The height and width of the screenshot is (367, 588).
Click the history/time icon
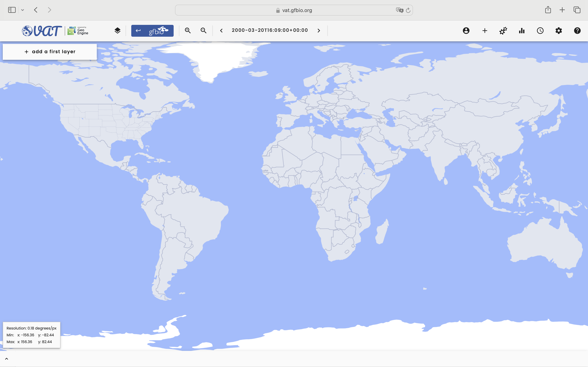540,30
